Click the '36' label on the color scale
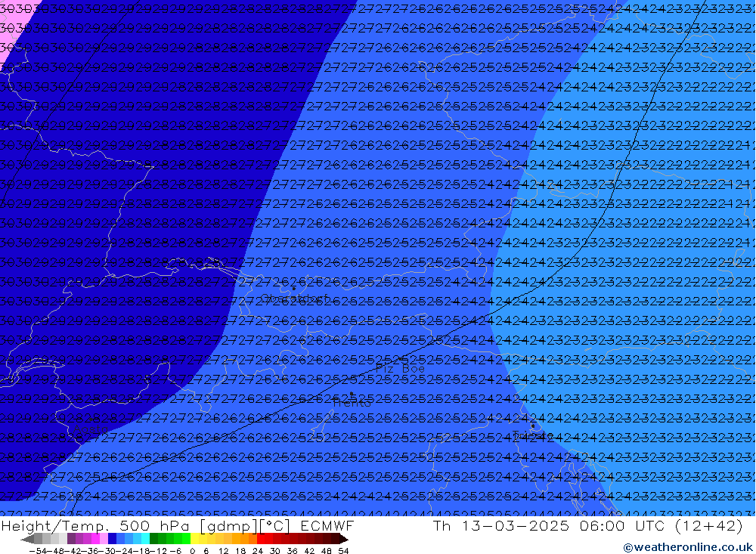The width and height of the screenshot is (756, 554). pyautogui.click(x=292, y=551)
